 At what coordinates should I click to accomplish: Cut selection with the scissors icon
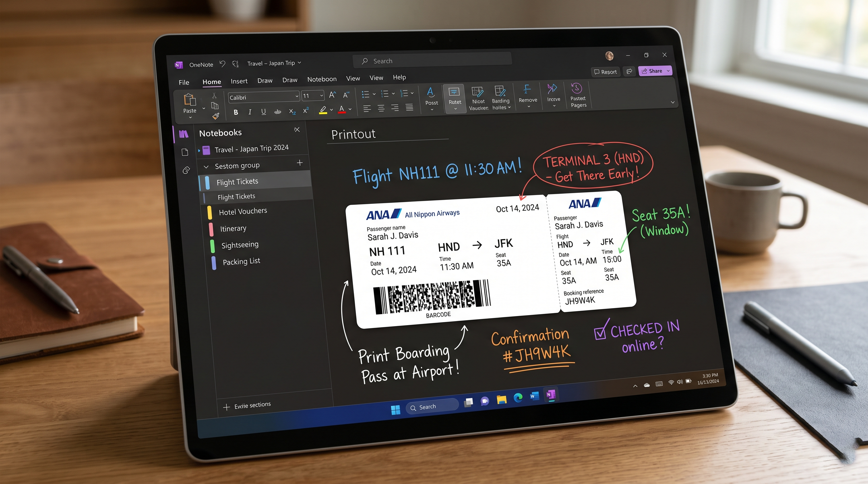(214, 95)
